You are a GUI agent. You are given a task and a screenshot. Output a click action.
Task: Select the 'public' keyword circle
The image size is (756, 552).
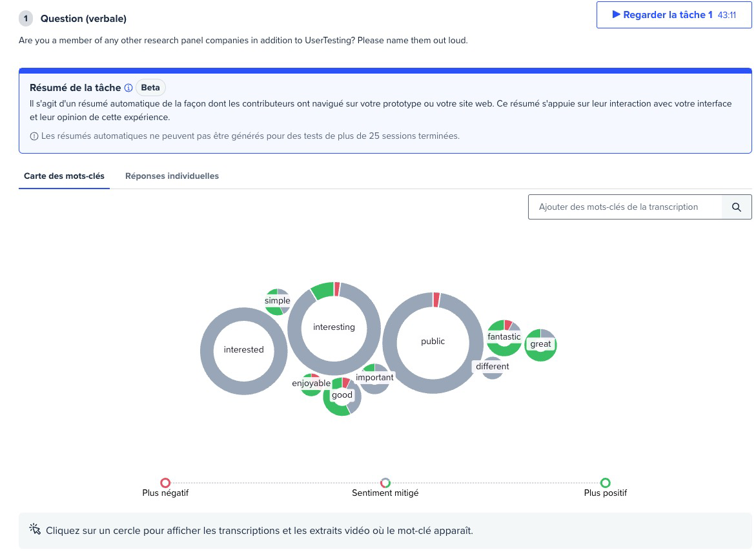pyautogui.click(x=433, y=342)
